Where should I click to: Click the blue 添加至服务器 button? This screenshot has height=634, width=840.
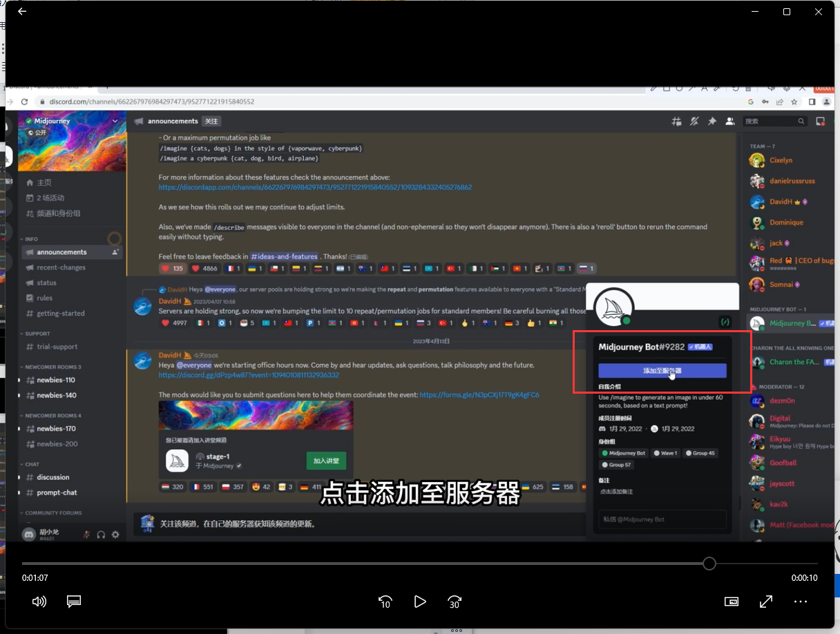point(662,371)
